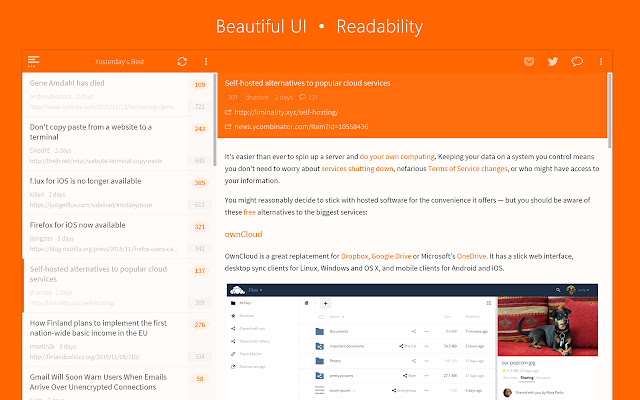The height and width of the screenshot is (400, 640).
Task: Open the list pane overflow menu
Action: (x=206, y=61)
